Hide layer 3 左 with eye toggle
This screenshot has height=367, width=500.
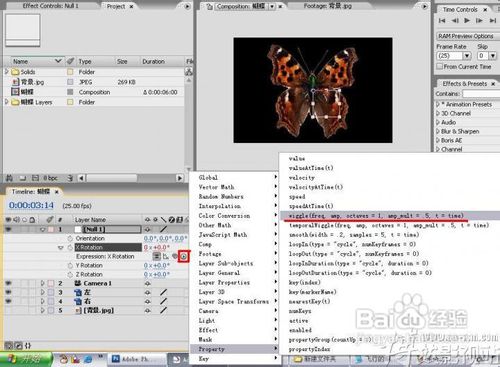coord(8,292)
